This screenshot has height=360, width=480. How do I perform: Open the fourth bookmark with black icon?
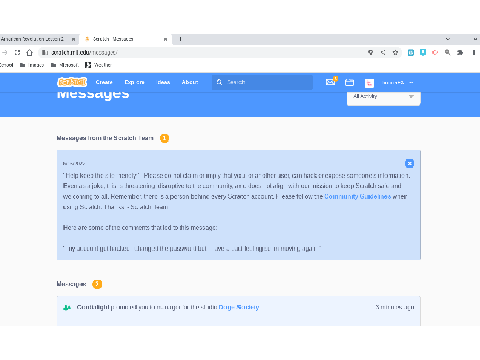[x=98, y=65]
